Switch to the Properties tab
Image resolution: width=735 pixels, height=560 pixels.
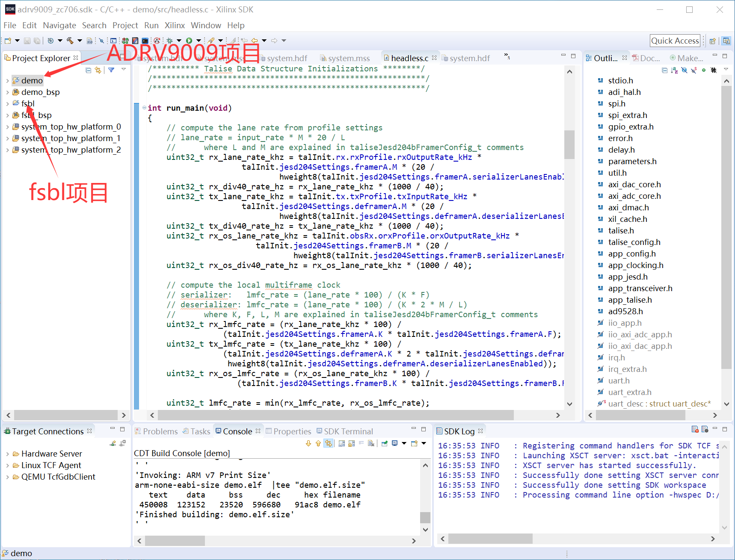pyautogui.click(x=288, y=431)
